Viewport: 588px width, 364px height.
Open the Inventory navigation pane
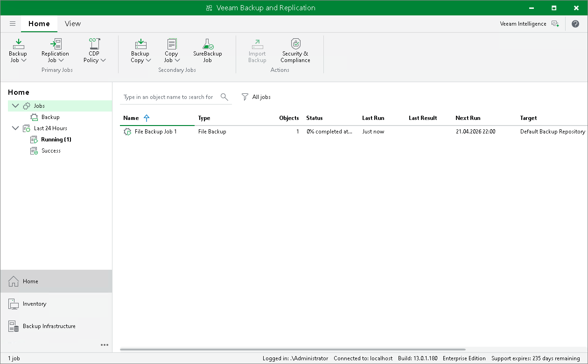56,304
